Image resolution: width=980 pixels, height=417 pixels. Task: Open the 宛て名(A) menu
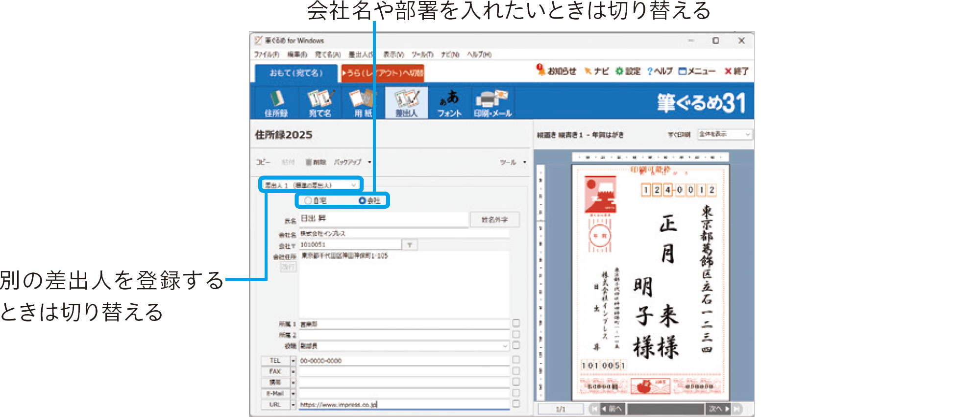[327, 54]
